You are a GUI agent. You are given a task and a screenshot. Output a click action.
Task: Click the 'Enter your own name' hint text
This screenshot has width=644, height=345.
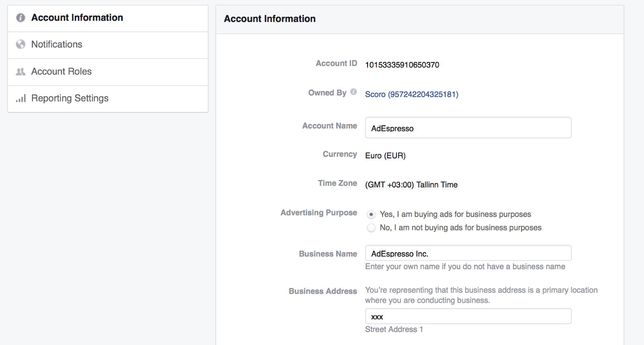coord(465,266)
